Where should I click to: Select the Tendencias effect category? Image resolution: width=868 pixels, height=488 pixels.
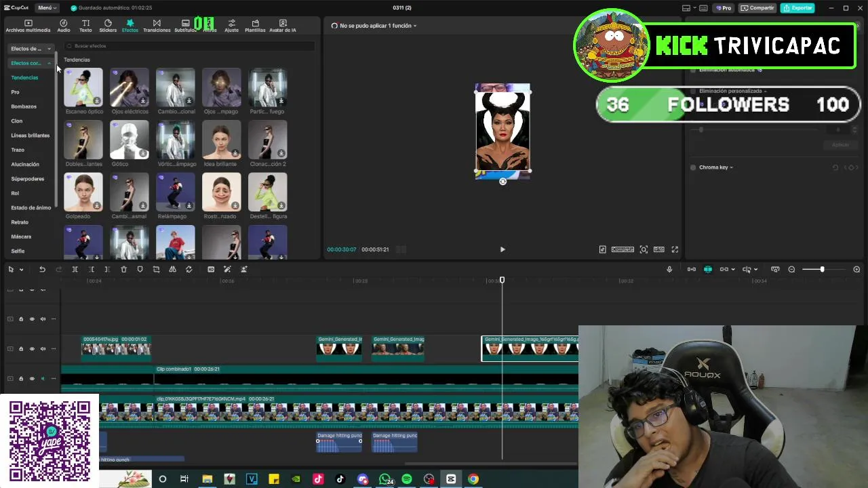point(24,77)
